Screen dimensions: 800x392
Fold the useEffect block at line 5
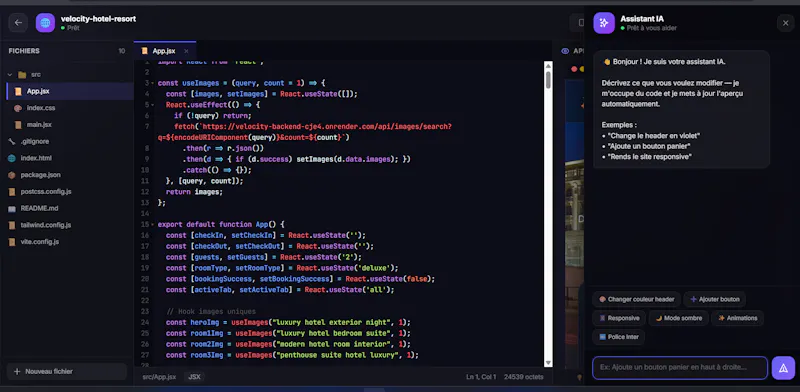pos(154,105)
